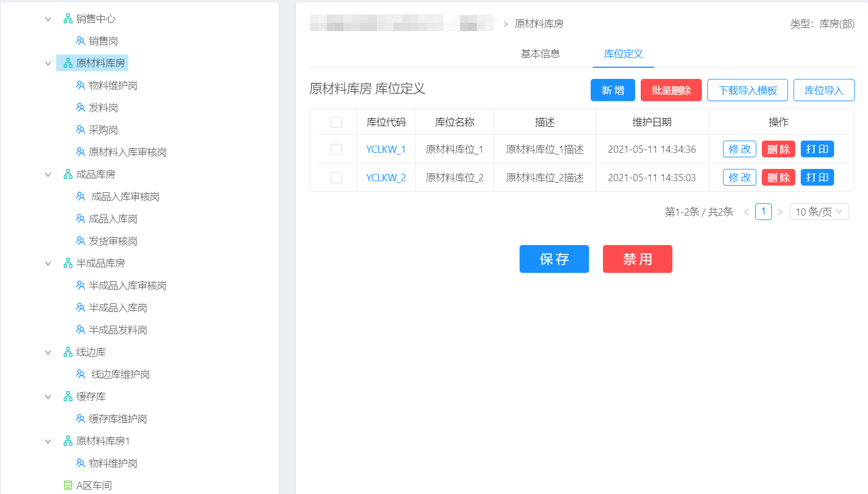Select the A区车间 tree item
This screenshot has height=494, width=868.
pos(94,486)
